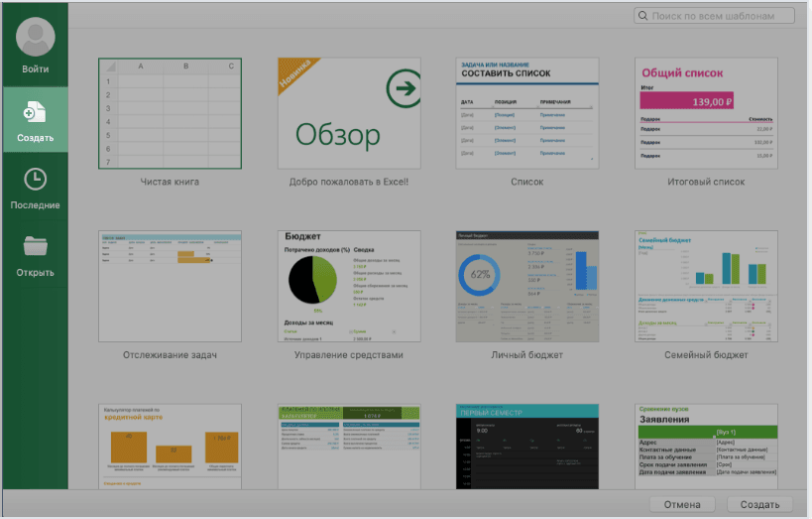Click the Чистая книга caption

coord(170,182)
